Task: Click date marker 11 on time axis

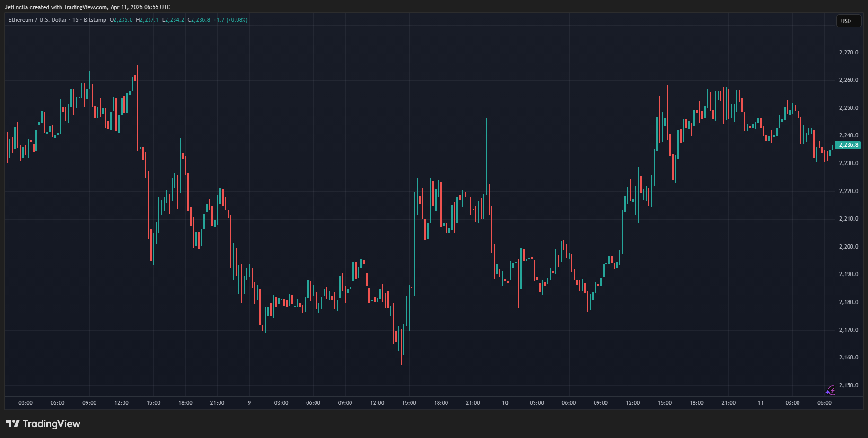Action: [x=761, y=403]
